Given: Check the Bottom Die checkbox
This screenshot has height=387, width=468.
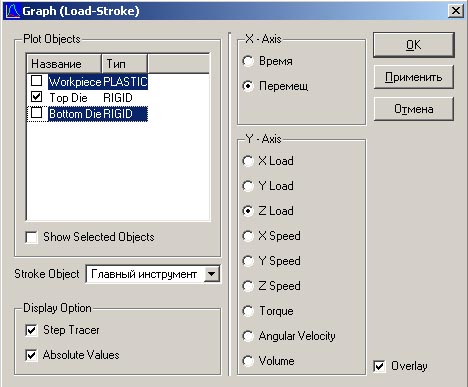Looking at the screenshot, I should point(36,113).
